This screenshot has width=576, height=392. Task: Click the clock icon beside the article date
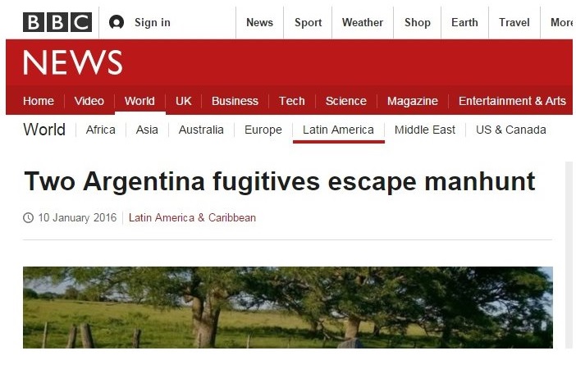pos(28,217)
